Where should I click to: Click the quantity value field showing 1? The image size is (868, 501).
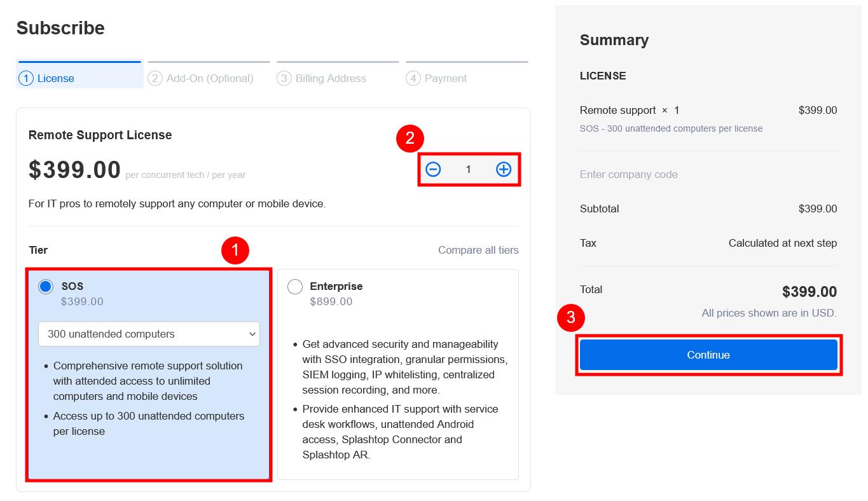pos(469,169)
